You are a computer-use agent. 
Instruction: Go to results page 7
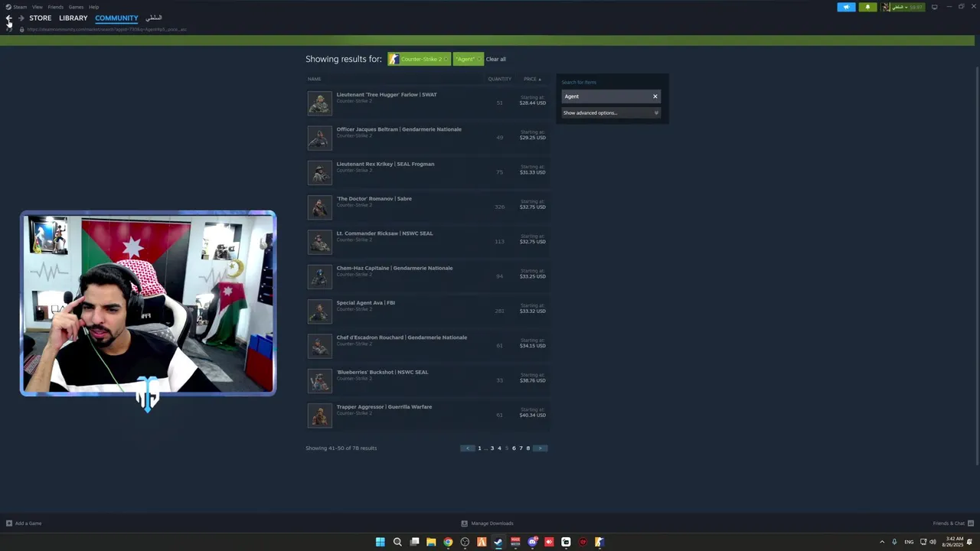tap(521, 448)
